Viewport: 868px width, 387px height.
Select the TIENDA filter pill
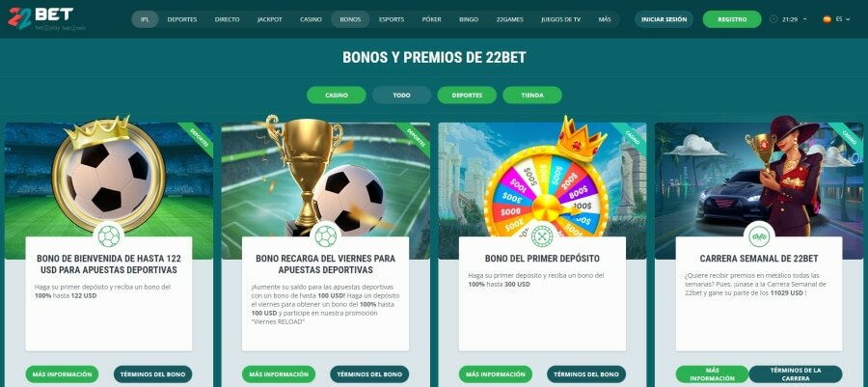pos(532,96)
